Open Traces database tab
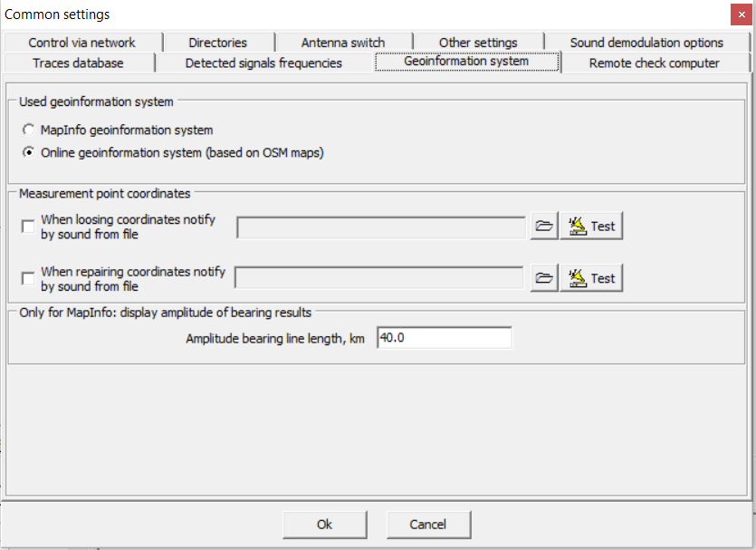 [x=78, y=63]
